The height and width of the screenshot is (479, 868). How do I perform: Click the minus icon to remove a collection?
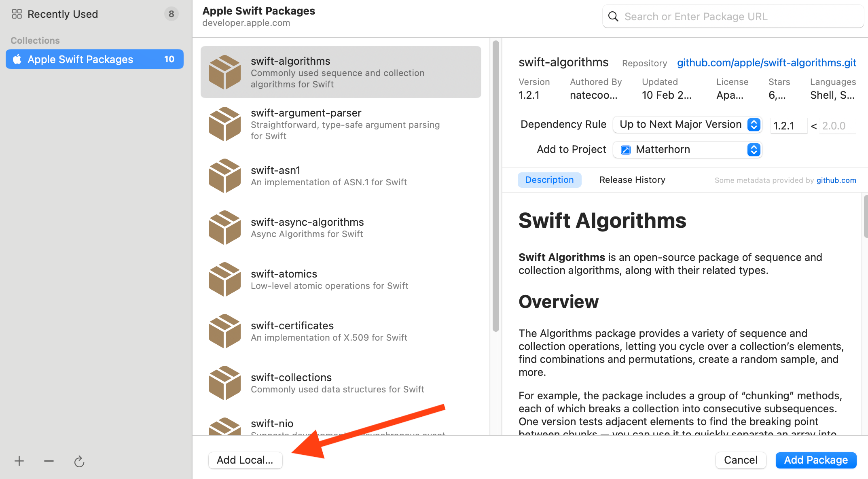pyautogui.click(x=49, y=461)
